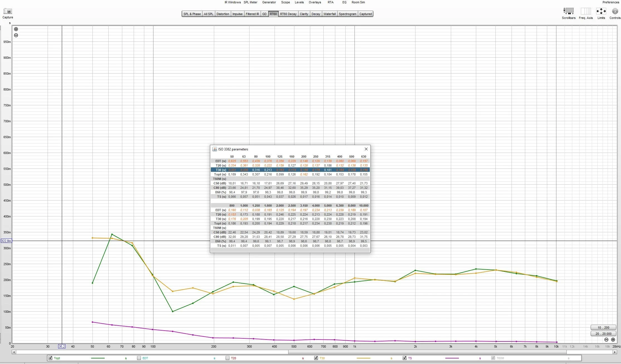Screen dimensions: 621x364
Task: Click the horizontal scrollbar left arrow
Action: pos(14,352)
